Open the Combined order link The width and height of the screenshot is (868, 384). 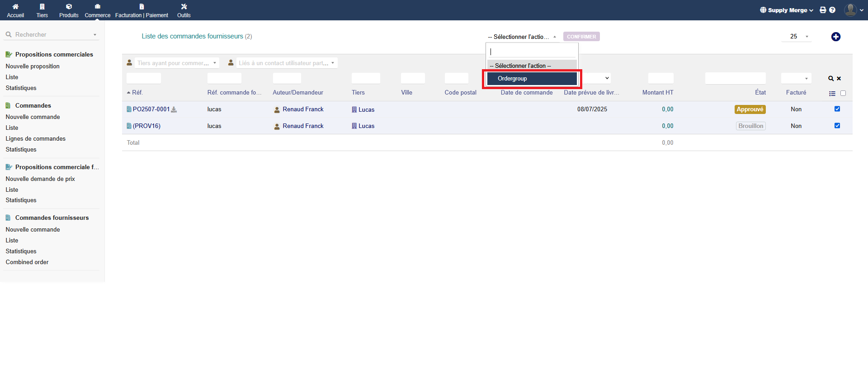click(x=27, y=262)
